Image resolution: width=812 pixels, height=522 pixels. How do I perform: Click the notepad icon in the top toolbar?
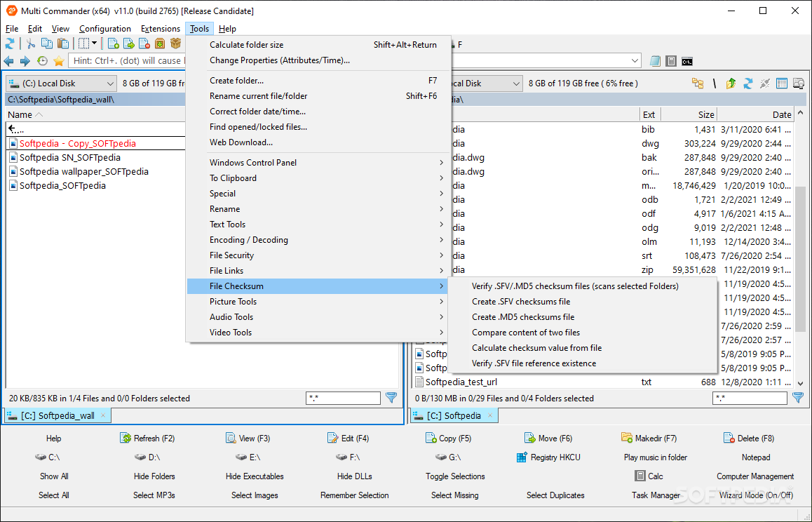pos(655,61)
